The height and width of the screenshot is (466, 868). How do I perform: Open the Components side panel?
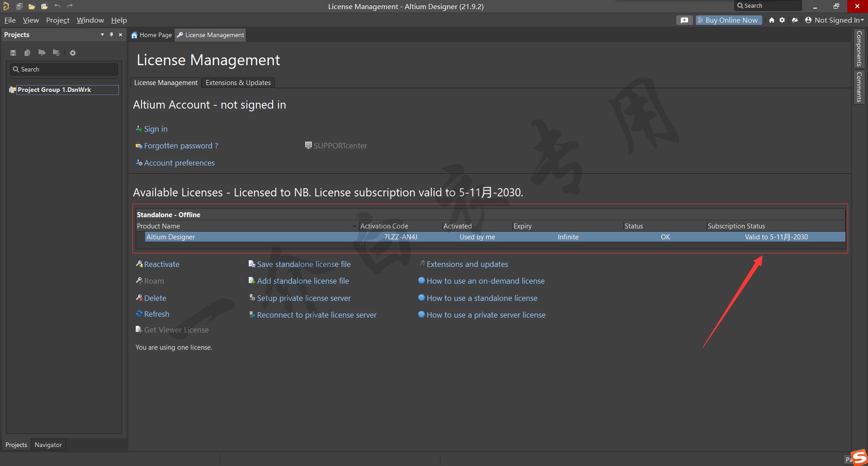point(859,48)
